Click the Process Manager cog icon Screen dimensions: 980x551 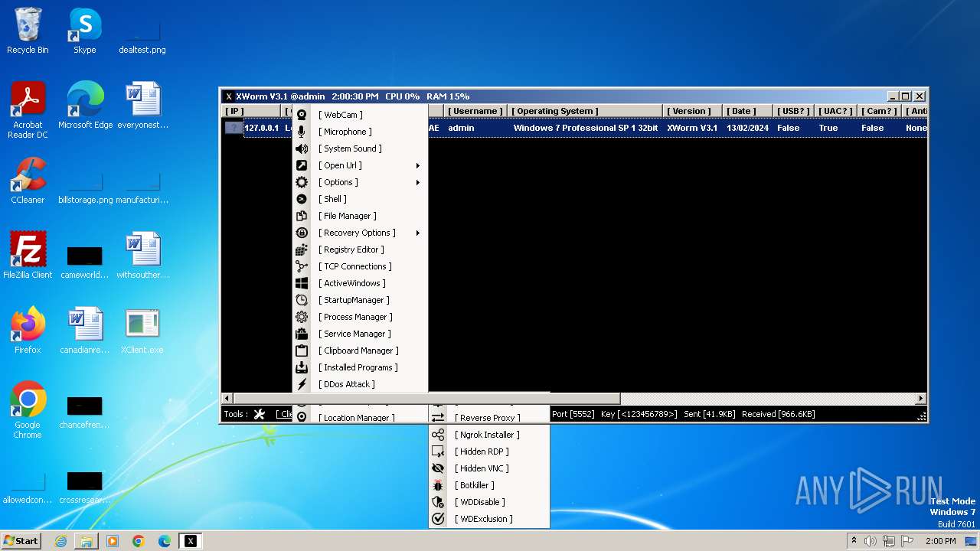point(302,317)
